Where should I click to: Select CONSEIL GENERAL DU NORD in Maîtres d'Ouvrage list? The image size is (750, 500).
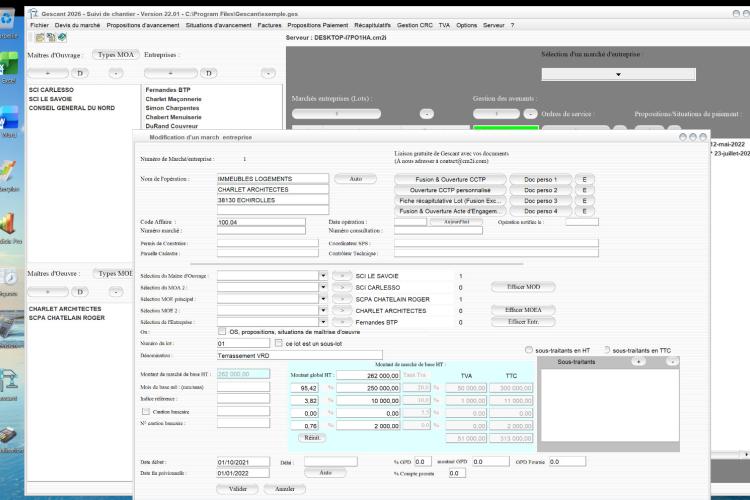(x=72, y=108)
